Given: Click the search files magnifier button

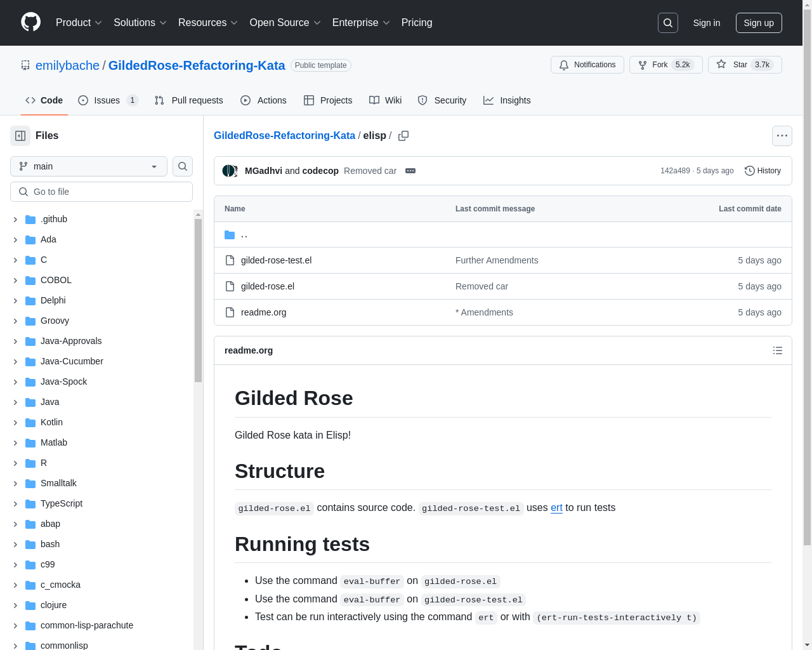Looking at the screenshot, I should [183, 166].
